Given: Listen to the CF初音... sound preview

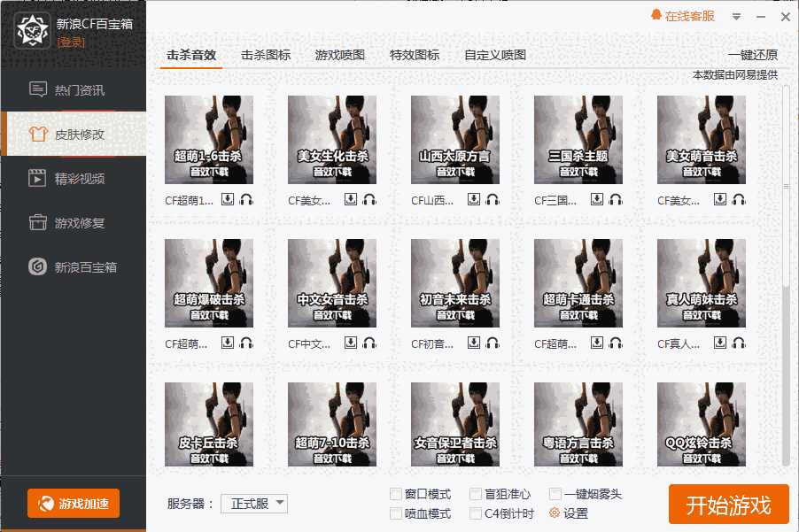Looking at the screenshot, I should pyautogui.click(x=493, y=343).
